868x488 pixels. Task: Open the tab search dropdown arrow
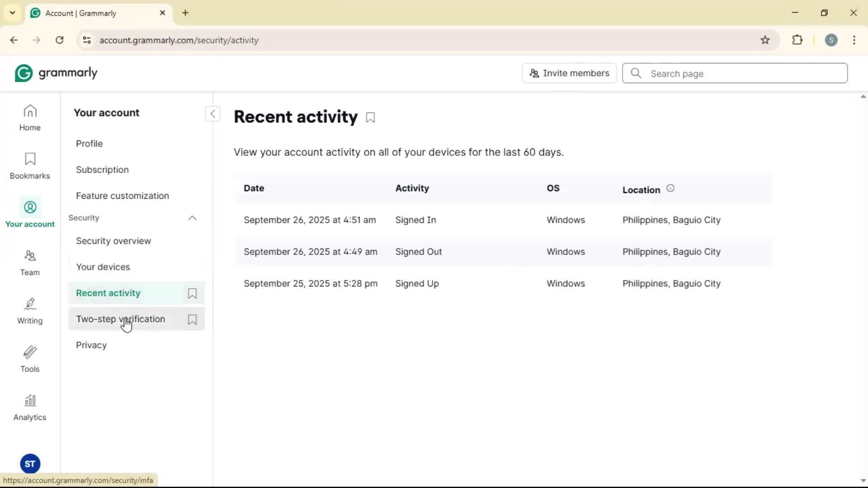click(x=13, y=13)
